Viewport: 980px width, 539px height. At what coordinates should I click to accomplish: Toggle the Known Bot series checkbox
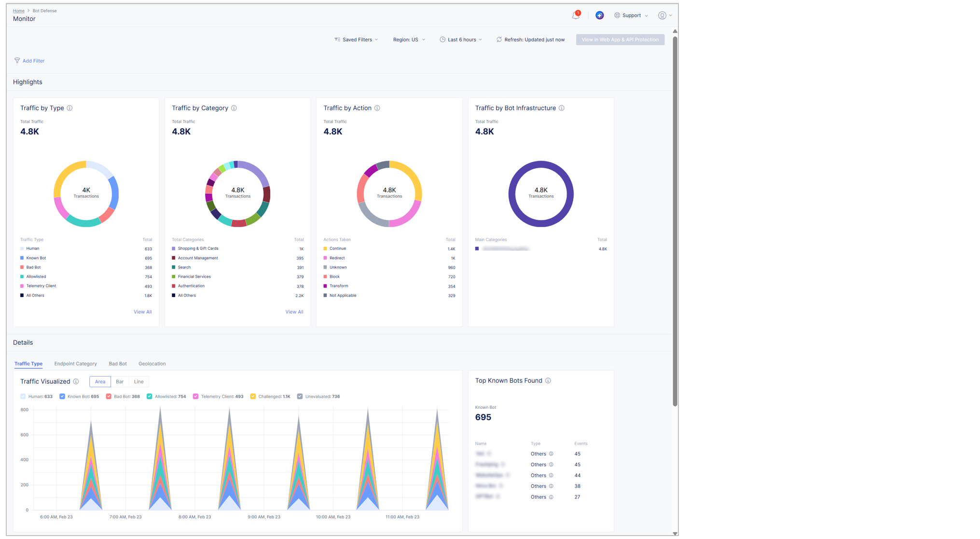pyautogui.click(x=62, y=396)
